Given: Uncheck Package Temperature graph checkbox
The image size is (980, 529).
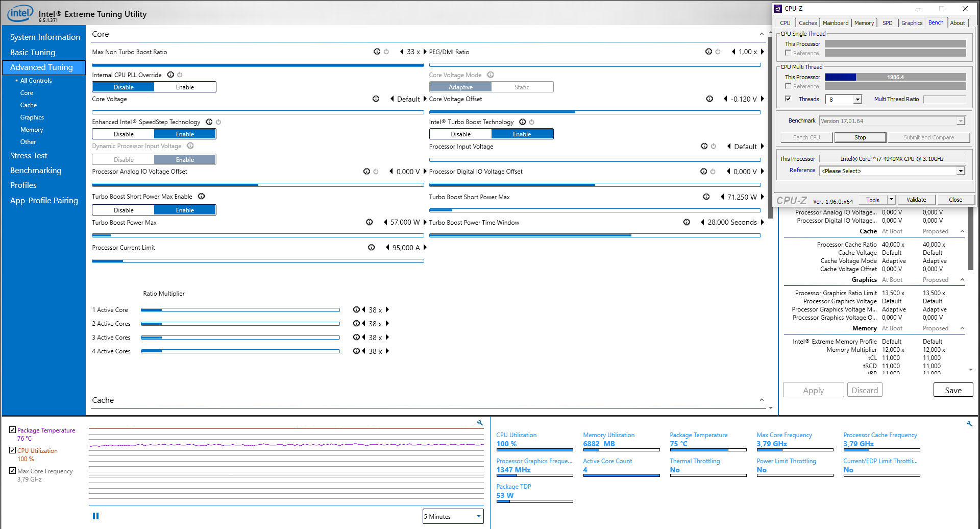Looking at the screenshot, I should 13,430.
